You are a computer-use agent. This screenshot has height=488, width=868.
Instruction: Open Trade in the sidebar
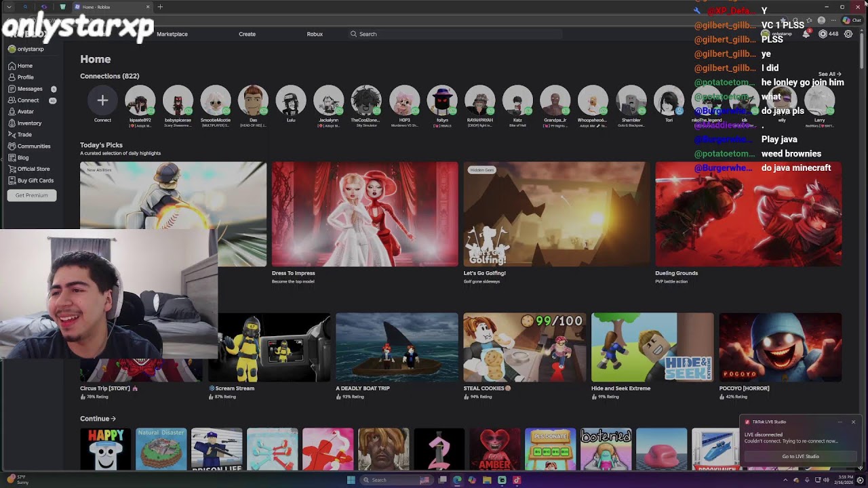coord(20,135)
